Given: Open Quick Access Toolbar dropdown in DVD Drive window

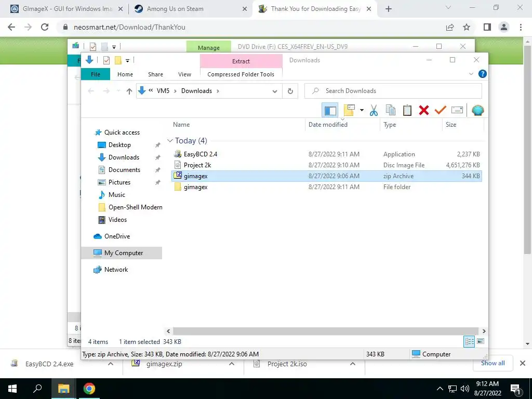Looking at the screenshot, I should click(x=114, y=47).
